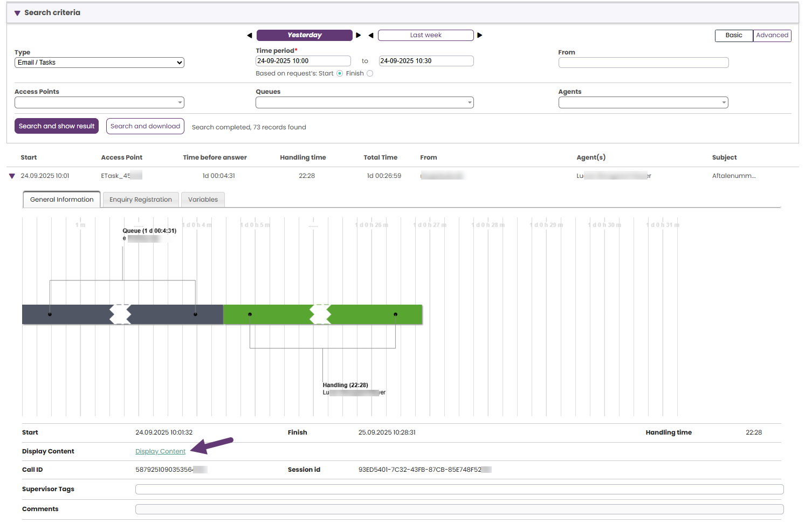
Task: Click the green Handling segment on timeline
Action: click(x=367, y=314)
